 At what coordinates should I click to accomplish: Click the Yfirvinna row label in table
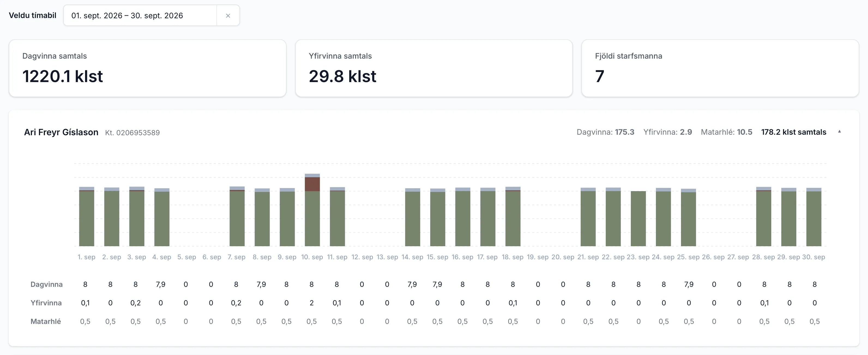[46, 303]
